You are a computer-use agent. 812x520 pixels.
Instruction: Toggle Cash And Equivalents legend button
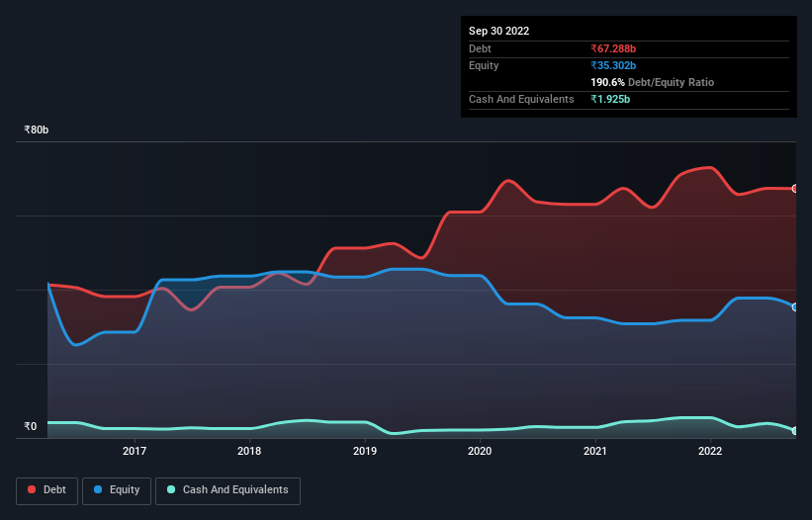pyautogui.click(x=227, y=490)
